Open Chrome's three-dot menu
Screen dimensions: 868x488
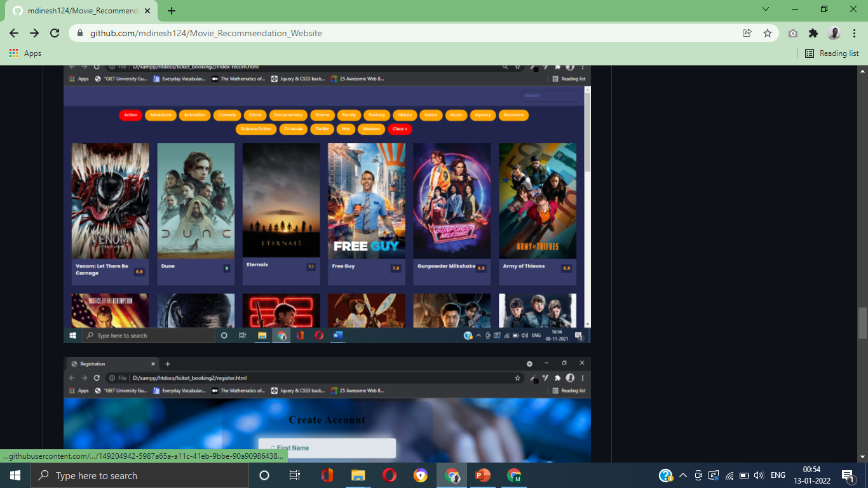point(854,33)
